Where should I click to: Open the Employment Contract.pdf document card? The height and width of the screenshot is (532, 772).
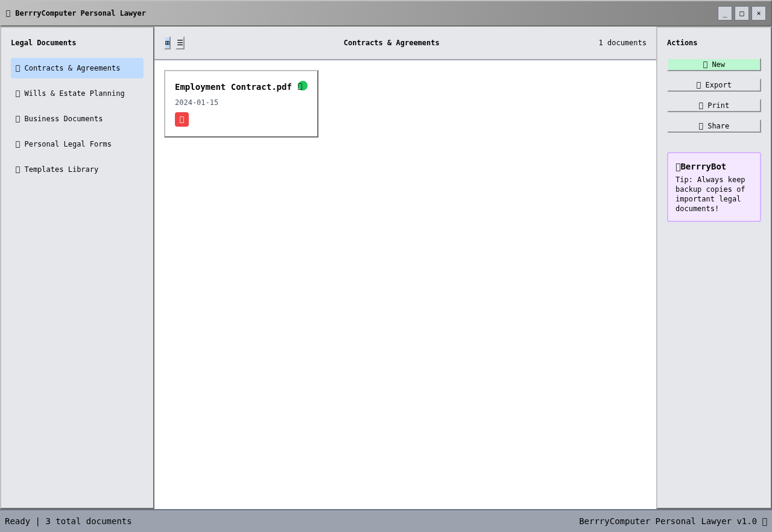tap(241, 104)
